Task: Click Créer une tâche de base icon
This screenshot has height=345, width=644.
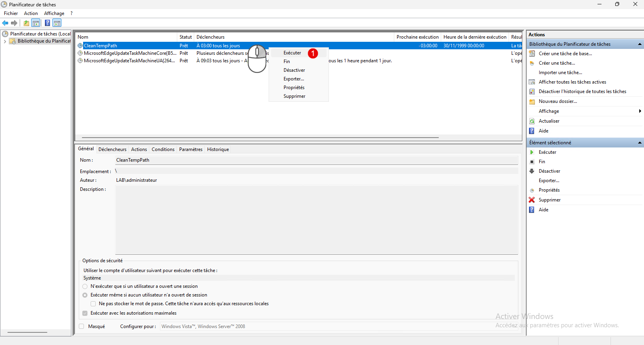Action: tap(532, 54)
